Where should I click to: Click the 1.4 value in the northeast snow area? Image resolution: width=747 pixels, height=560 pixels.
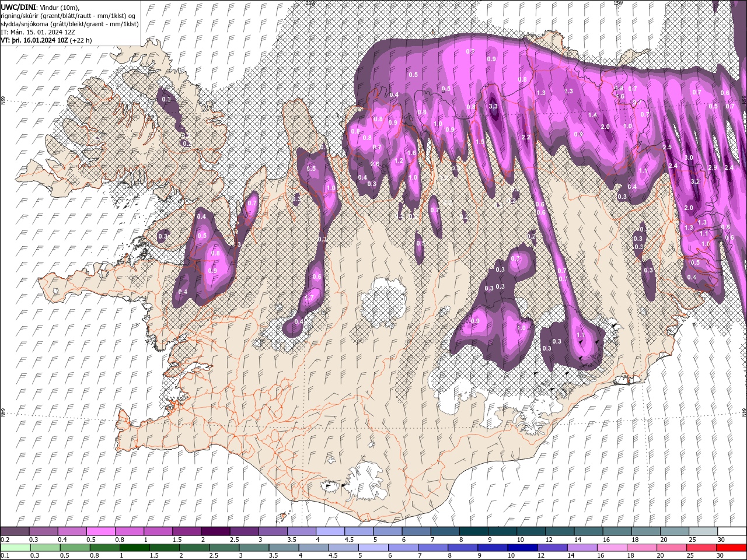[593, 116]
